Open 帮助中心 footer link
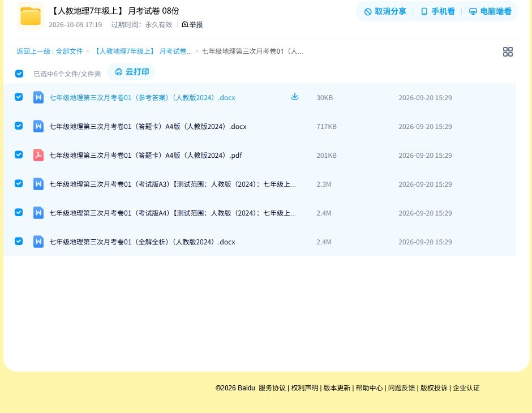 [369, 388]
